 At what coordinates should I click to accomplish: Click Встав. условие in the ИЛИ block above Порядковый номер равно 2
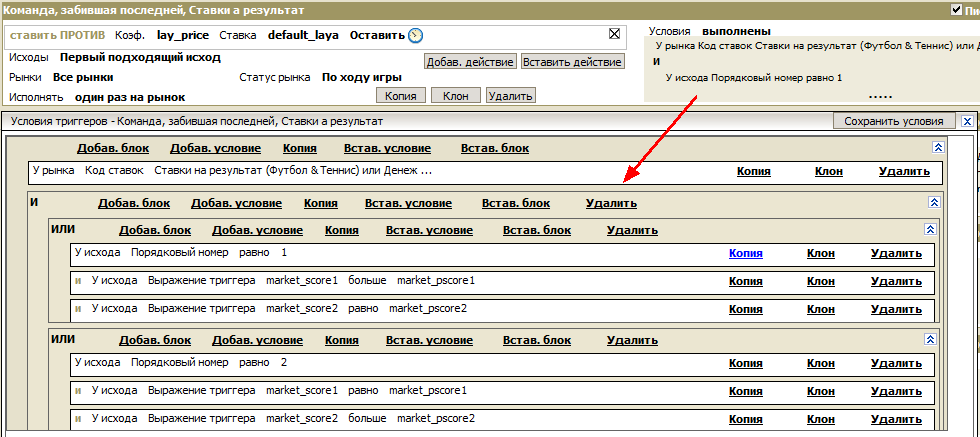429,340
